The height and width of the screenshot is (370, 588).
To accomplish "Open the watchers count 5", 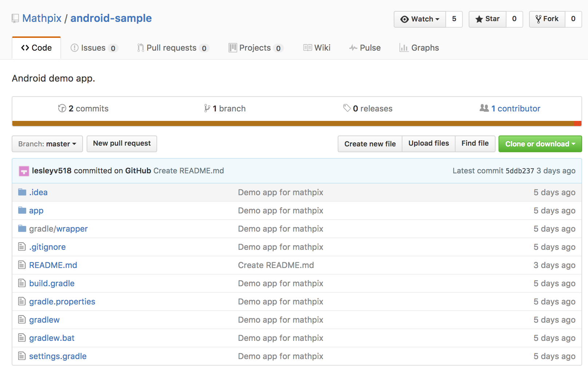I will click(454, 19).
